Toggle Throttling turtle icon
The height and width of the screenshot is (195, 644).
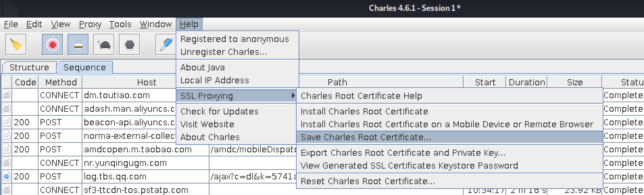coord(104,45)
